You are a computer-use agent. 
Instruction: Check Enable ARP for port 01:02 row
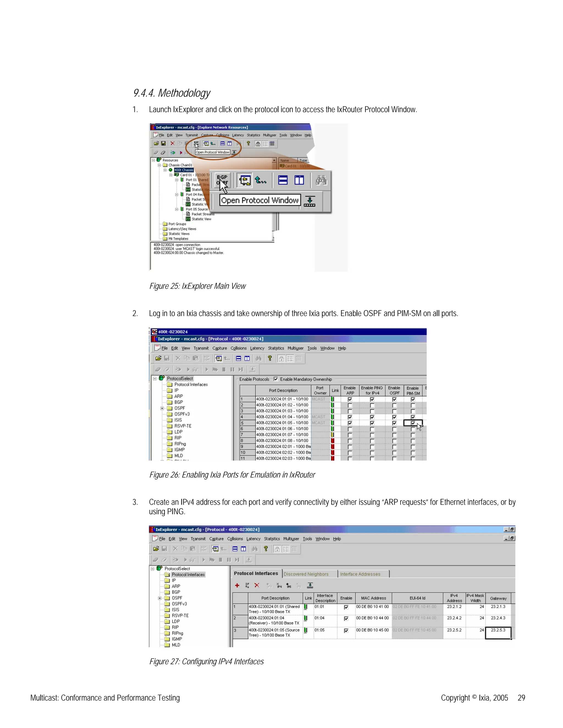350,405
